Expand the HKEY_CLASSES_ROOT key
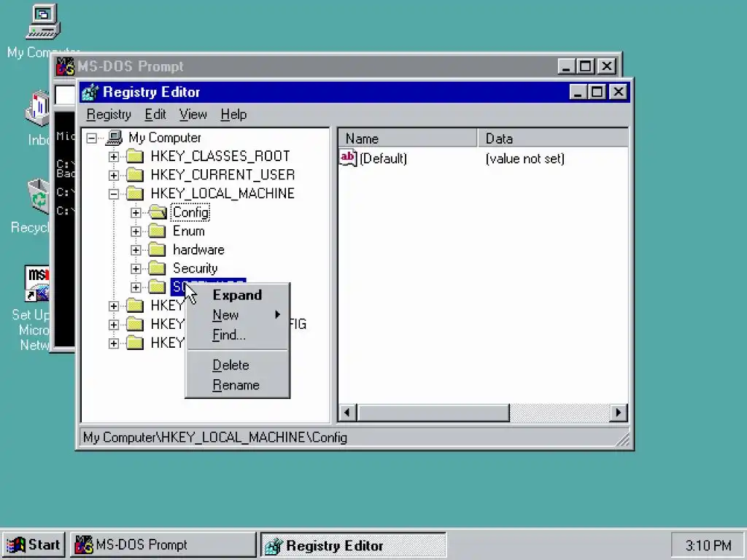747x560 pixels. pyautogui.click(x=113, y=157)
